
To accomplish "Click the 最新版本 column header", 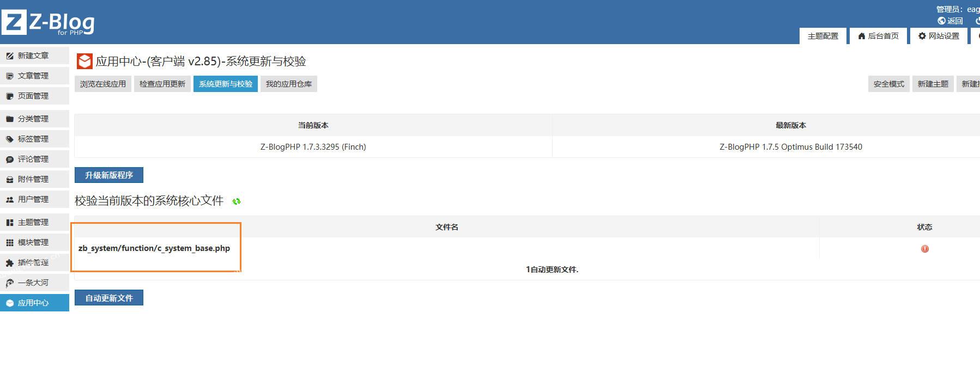I will (x=791, y=125).
